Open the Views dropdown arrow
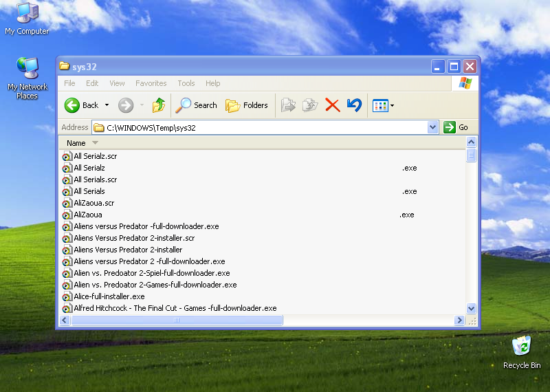This screenshot has height=392, width=550. [x=392, y=105]
